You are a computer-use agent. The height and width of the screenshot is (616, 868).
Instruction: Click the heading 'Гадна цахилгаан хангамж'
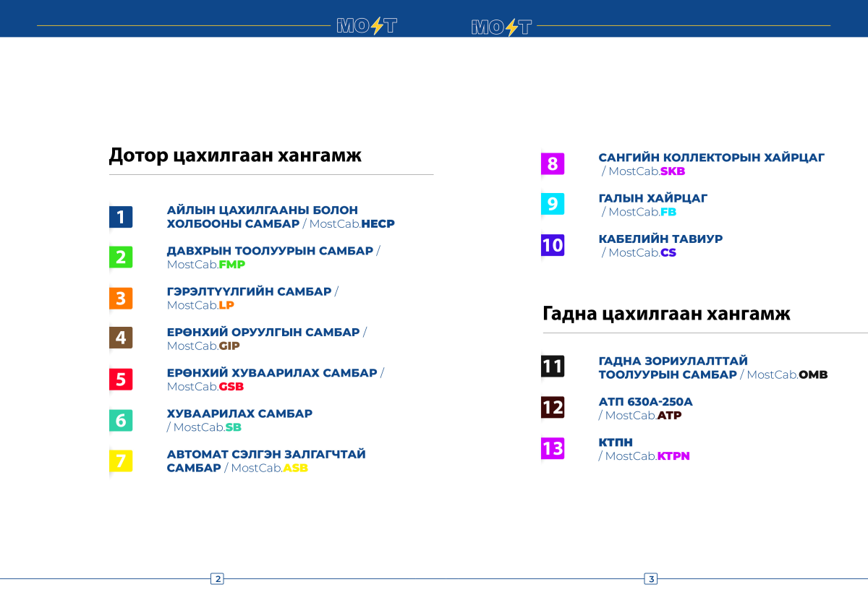pos(666,314)
